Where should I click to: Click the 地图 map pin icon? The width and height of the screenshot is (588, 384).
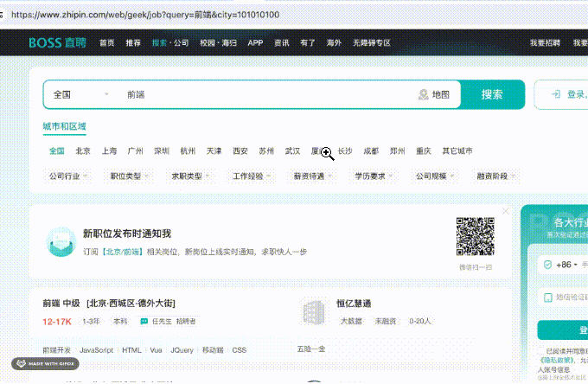424,94
